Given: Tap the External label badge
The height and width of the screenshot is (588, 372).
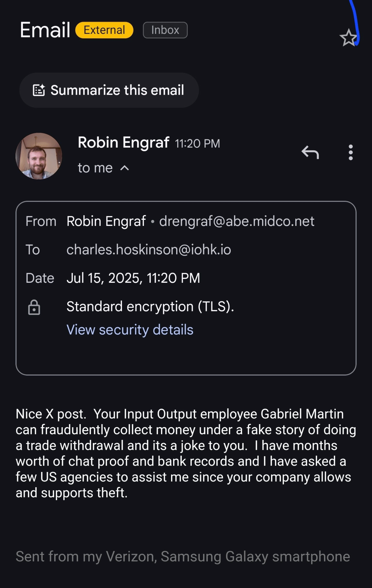Looking at the screenshot, I should pyautogui.click(x=104, y=30).
